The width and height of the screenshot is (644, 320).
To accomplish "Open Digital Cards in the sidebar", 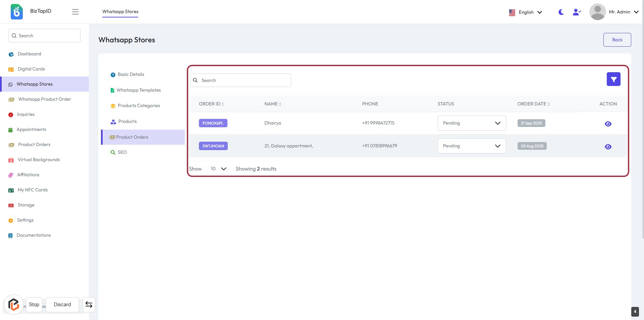I will click(x=31, y=69).
